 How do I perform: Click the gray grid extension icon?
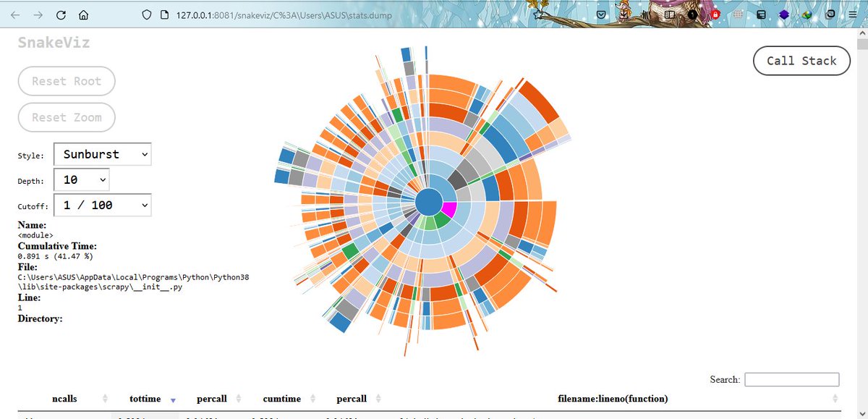(736, 14)
